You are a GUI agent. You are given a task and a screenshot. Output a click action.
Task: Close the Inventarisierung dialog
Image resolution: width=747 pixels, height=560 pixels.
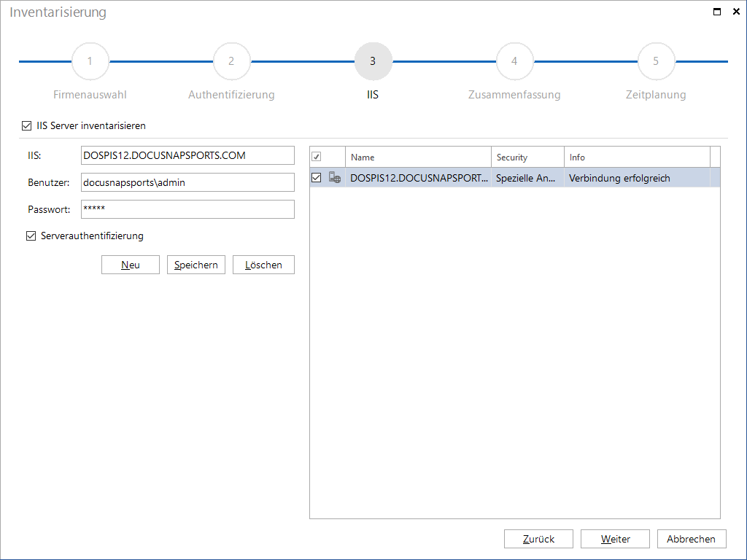click(736, 12)
